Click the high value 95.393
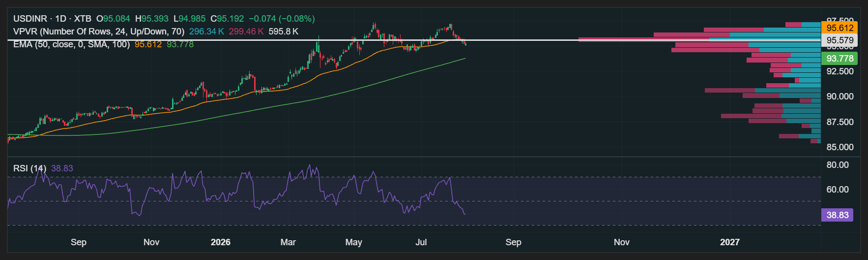868x260 pixels. coord(155,19)
